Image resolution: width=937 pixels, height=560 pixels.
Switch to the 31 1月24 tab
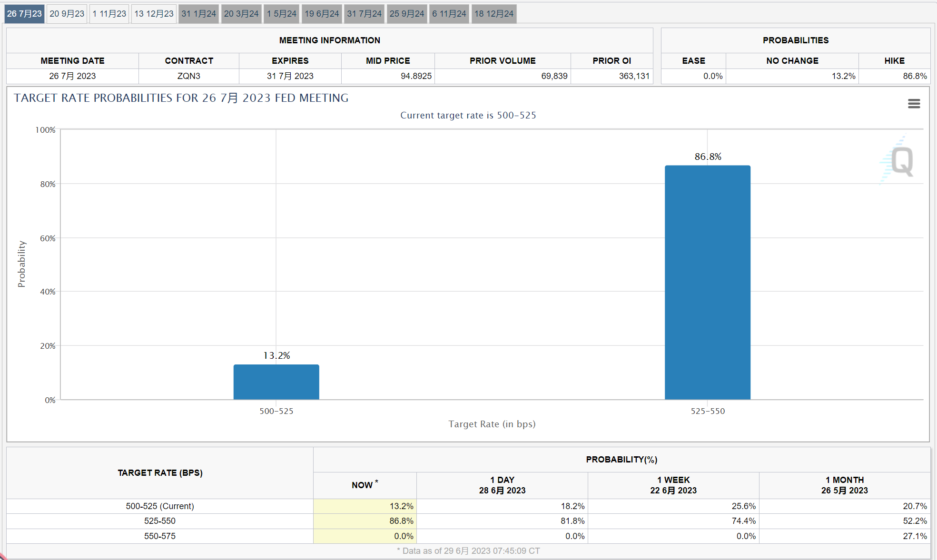pos(198,14)
